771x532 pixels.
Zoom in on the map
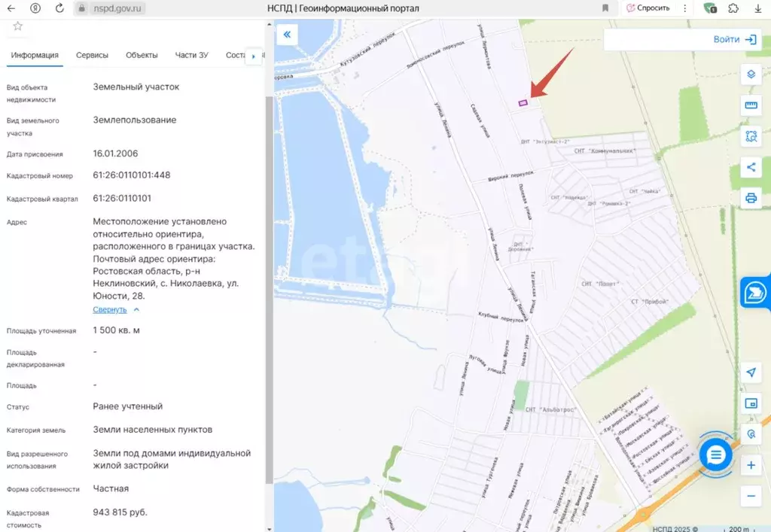pos(751,466)
